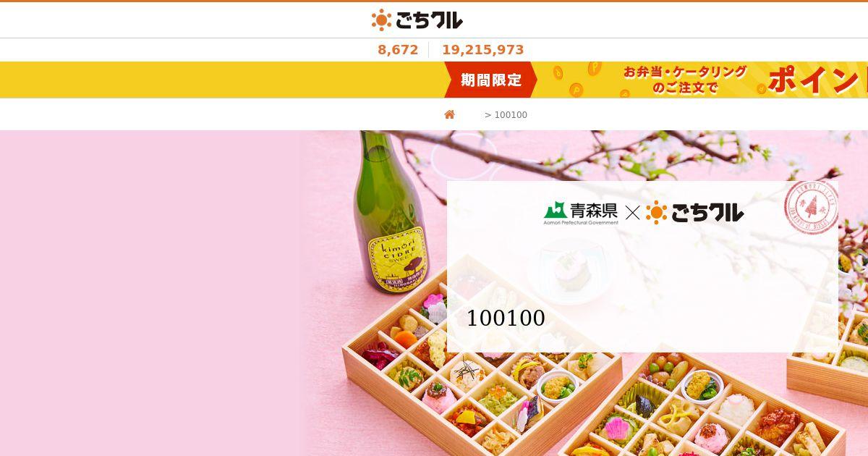Click the 青森県 text logo
Screen dimensions: 868x456
pos(594,211)
